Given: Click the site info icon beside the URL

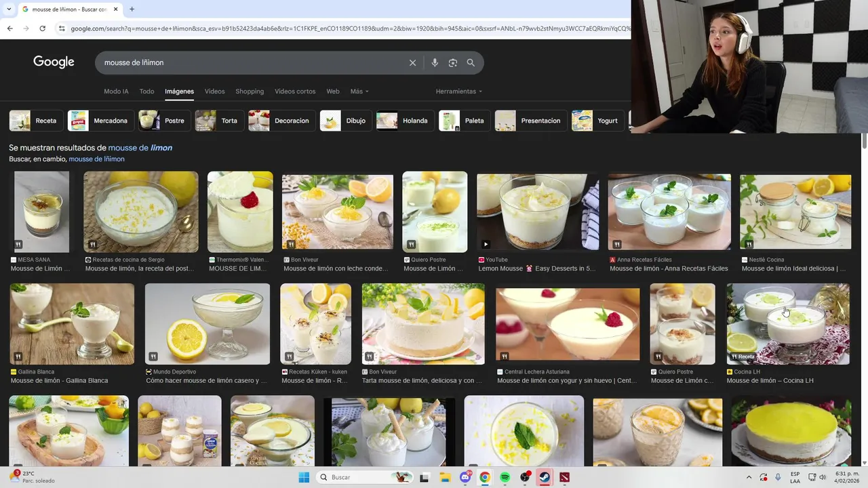Looking at the screenshot, I should coord(62,28).
